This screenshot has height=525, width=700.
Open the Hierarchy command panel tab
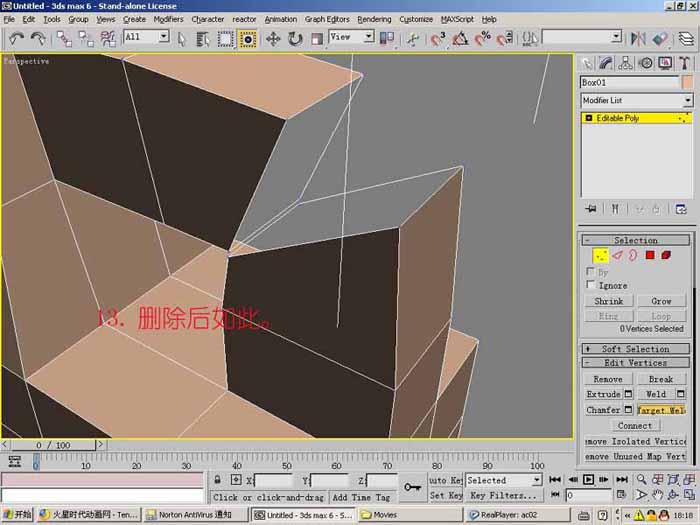click(625, 63)
